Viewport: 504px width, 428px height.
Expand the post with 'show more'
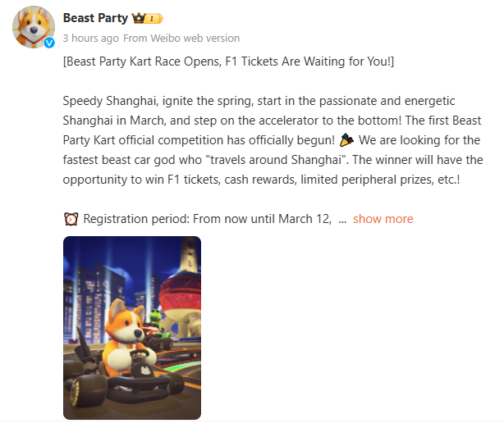pos(383,219)
